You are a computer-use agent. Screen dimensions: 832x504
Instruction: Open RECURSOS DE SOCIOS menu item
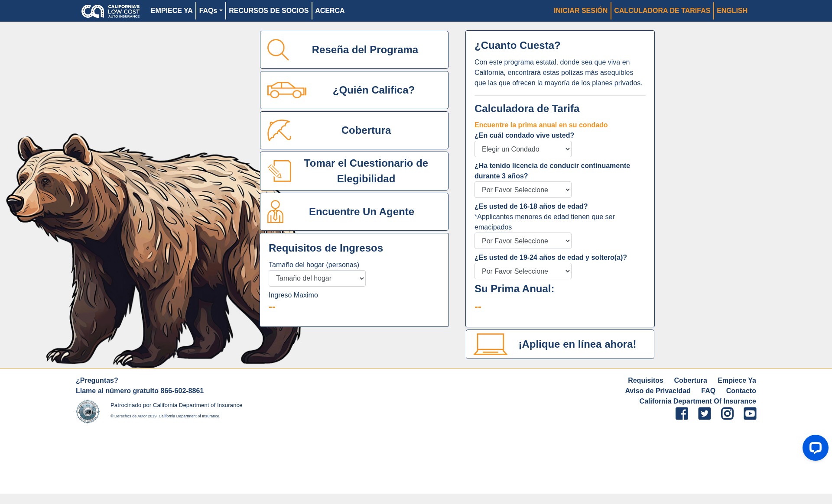point(269,11)
